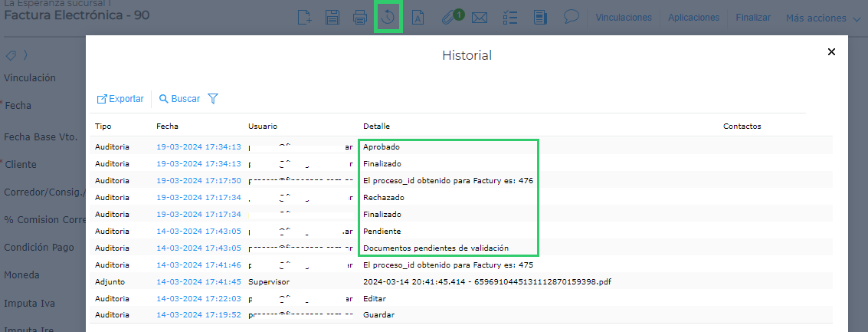Click the save diskette icon

332,18
